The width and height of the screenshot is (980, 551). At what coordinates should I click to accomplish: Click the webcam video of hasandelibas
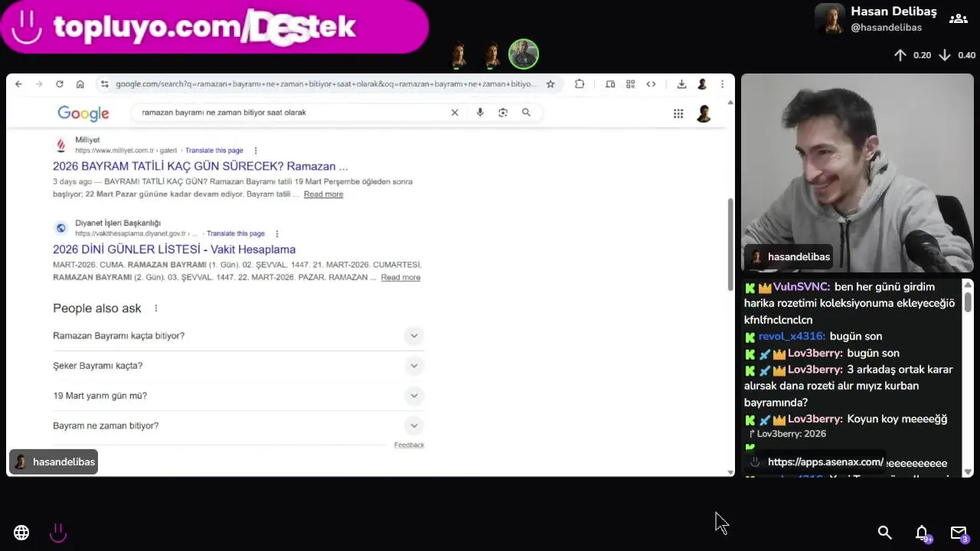(857, 173)
